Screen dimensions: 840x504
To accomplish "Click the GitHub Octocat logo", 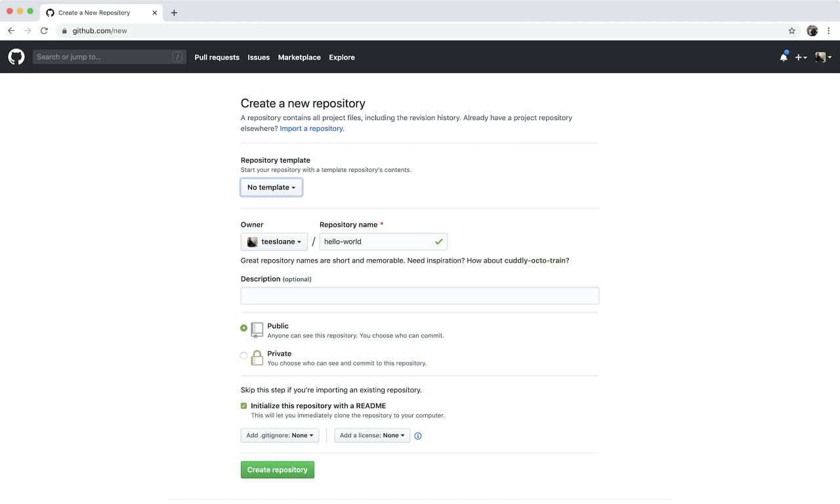I will pos(16,57).
